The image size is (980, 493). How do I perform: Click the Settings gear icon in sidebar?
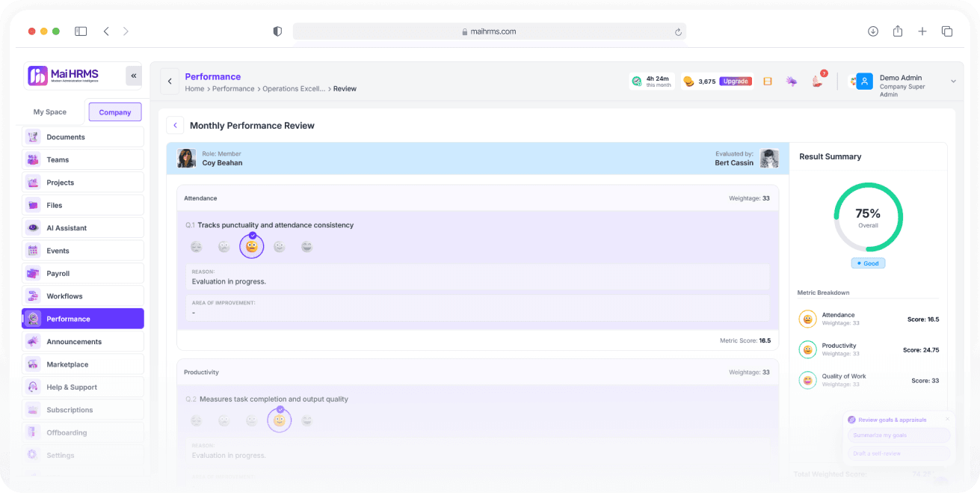coord(33,455)
